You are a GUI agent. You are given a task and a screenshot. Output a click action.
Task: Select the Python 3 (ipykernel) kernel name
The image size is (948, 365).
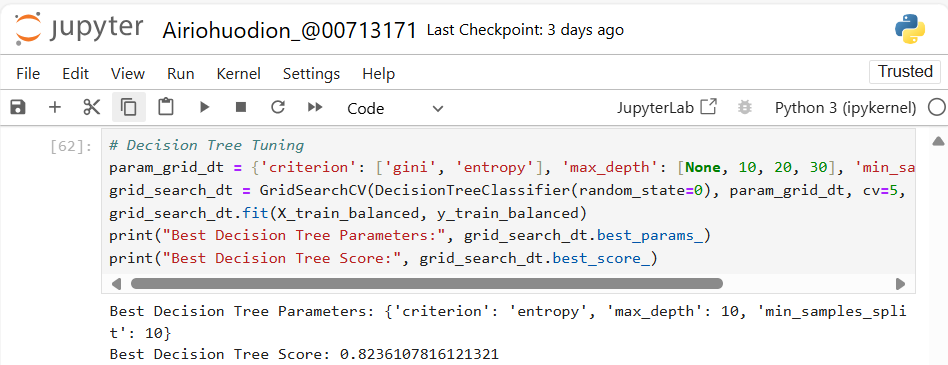point(845,108)
